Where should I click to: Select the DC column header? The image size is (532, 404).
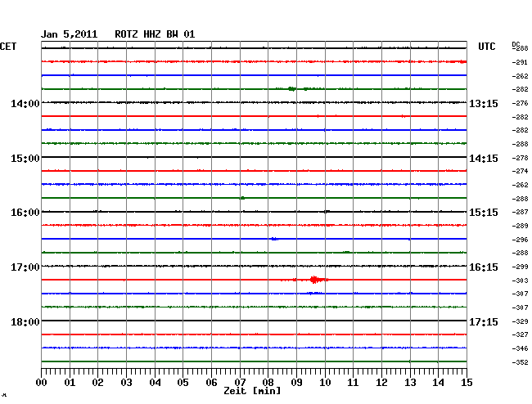[516, 44]
